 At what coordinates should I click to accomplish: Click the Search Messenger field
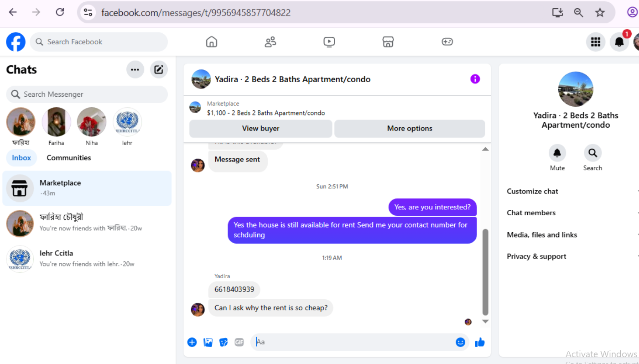(87, 94)
